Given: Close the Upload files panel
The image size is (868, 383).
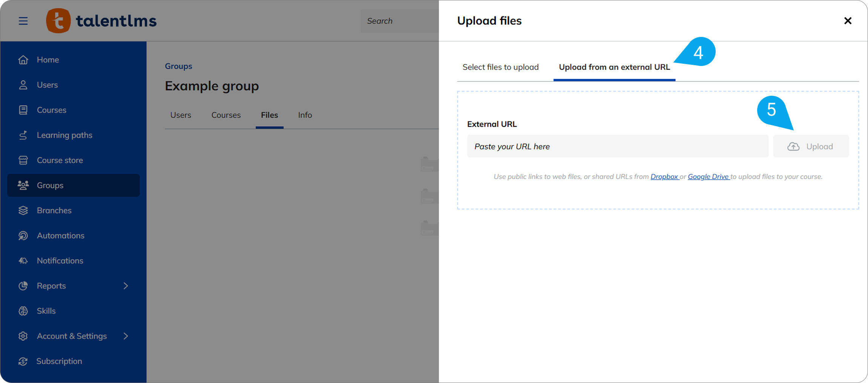Looking at the screenshot, I should point(848,21).
